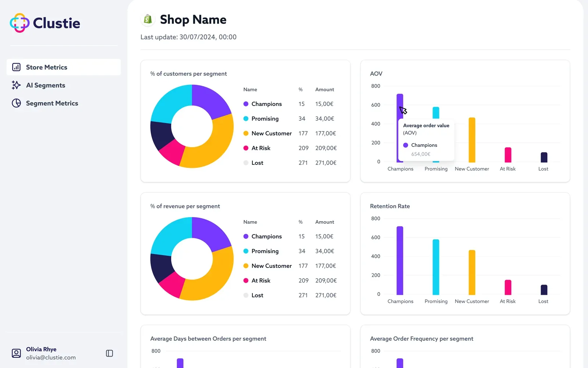Image resolution: width=588 pixels, height=368 pixels.
Task: Click New Customer bar in Retention Rate chart
Action: tap(472, 272)
